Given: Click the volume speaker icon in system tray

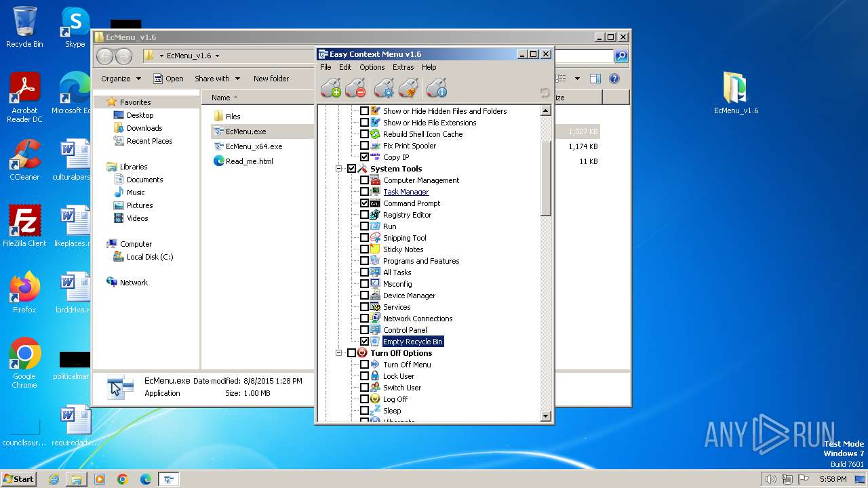Looking at the screenshot, I should (x=770, y=479).
